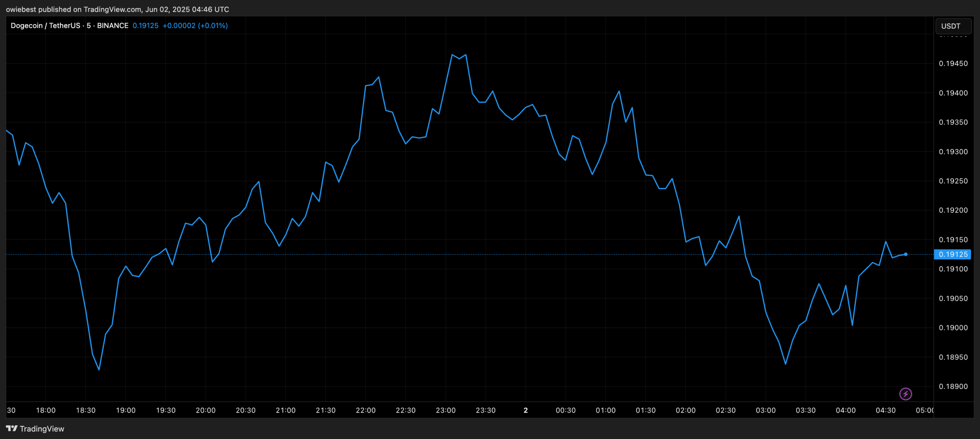This screenshot has height=439, width=980.
Task: Click the +0.00002 (+0.01%) change value
Action: click(195, 26)
